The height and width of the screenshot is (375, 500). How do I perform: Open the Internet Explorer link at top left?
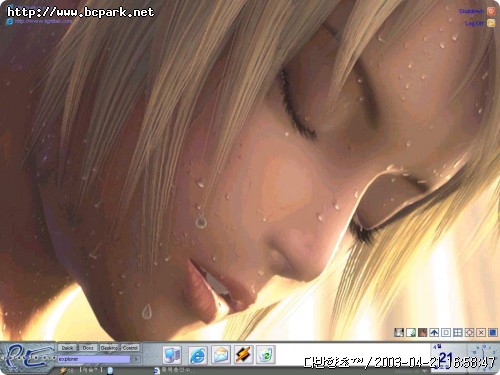coord(39,21)
